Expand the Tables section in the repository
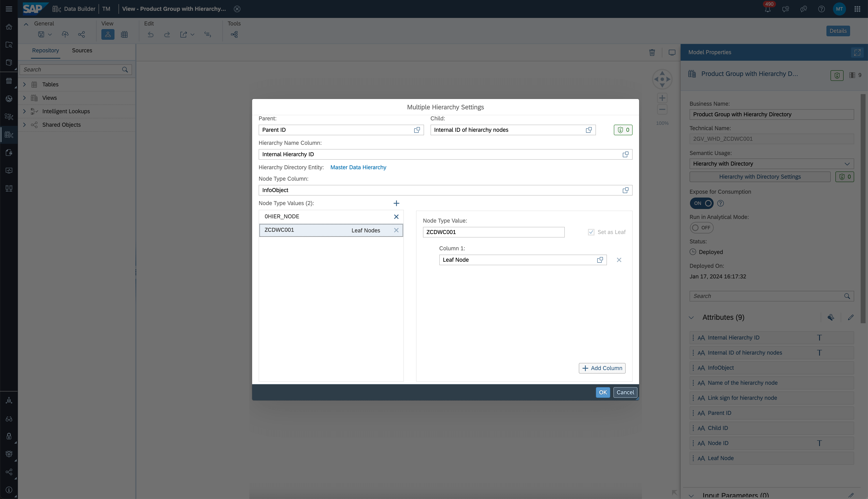 pos(24,84)
